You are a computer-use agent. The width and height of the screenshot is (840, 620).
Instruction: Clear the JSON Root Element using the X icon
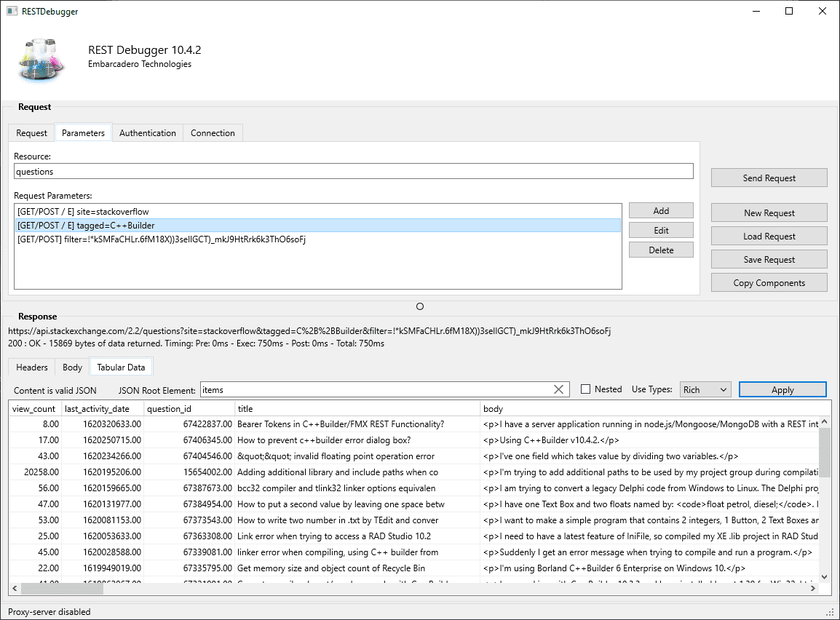coord(558,389)
